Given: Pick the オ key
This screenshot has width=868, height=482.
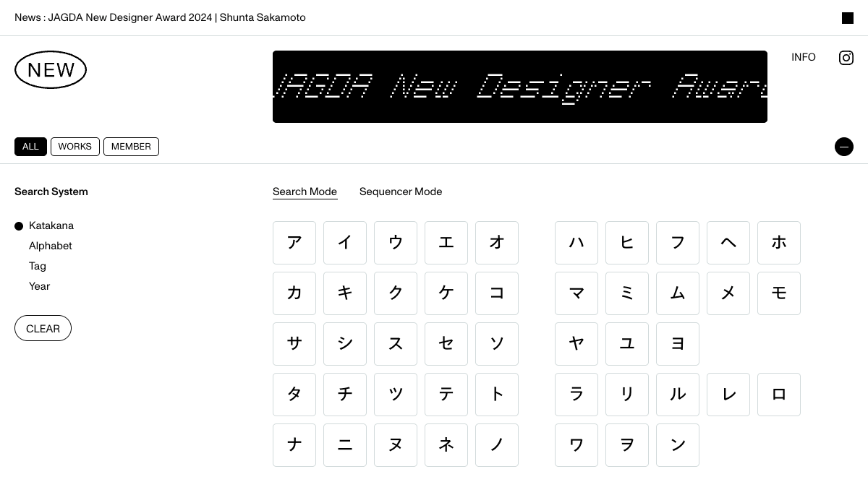Looking at the screenshot, I should (497, 243).
